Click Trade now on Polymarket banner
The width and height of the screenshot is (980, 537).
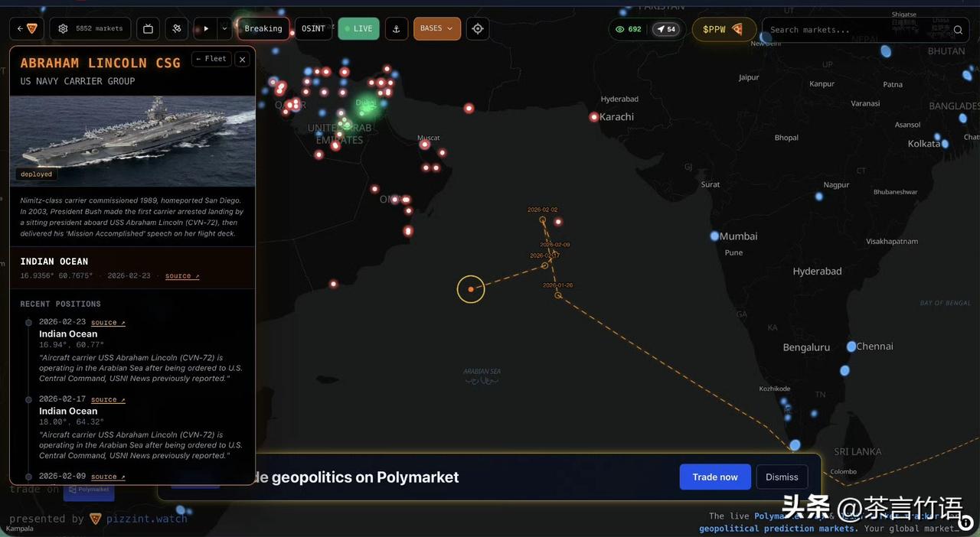coord(715,477)
